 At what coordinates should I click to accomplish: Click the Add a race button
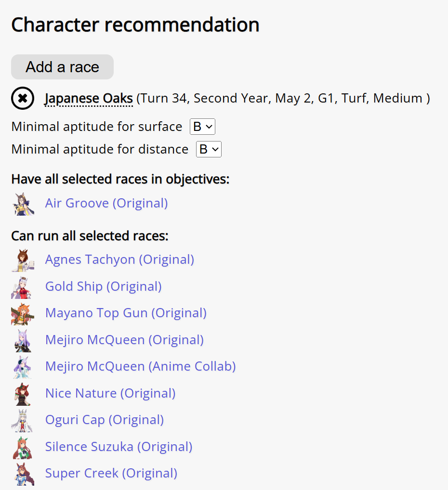[x=62, y=67]
